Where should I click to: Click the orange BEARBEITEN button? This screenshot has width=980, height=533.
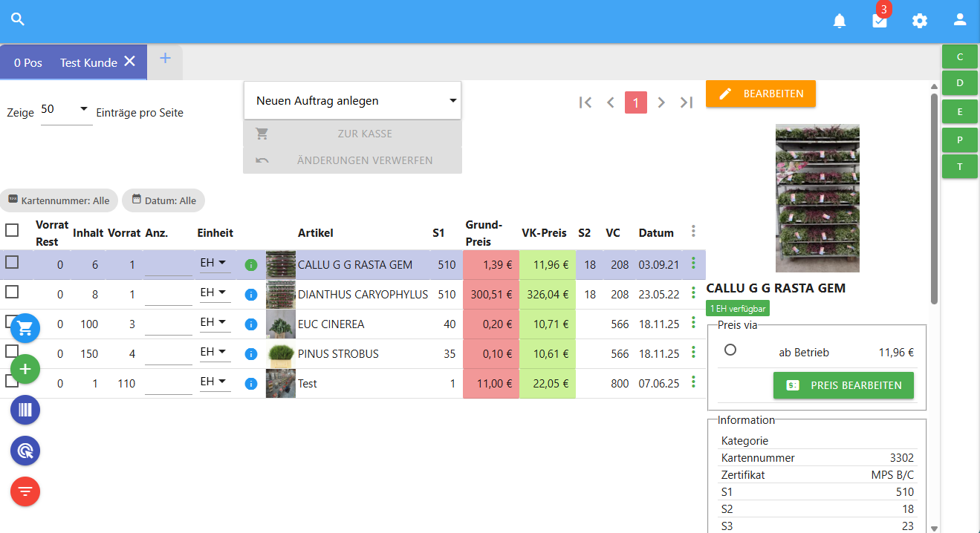[x=760, y=94]
